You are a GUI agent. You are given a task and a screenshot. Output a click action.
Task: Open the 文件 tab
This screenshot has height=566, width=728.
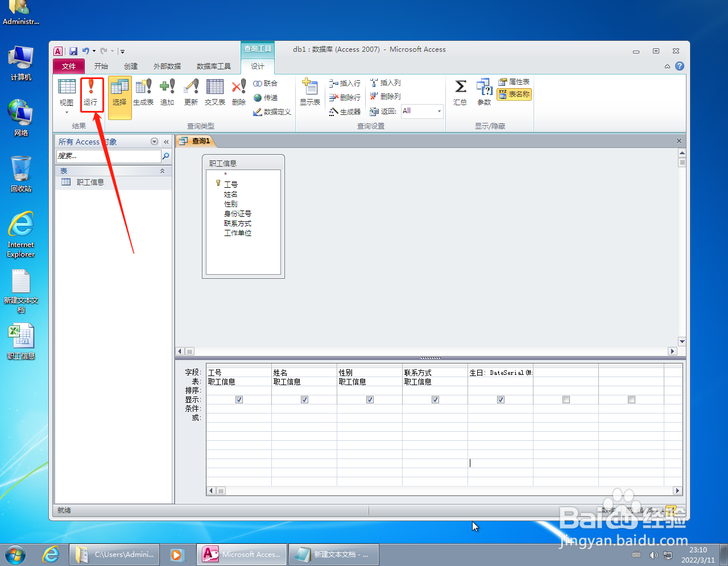(x=69, y=67)
